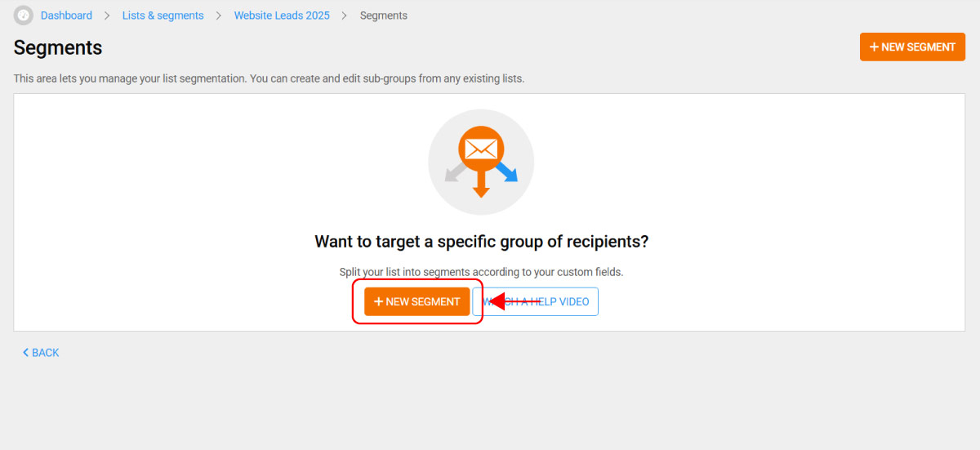Open the Website Leads 2025 list link
The width and height of the screenshot is (980, 450).
pyautogui.click(x=282, y=16)
